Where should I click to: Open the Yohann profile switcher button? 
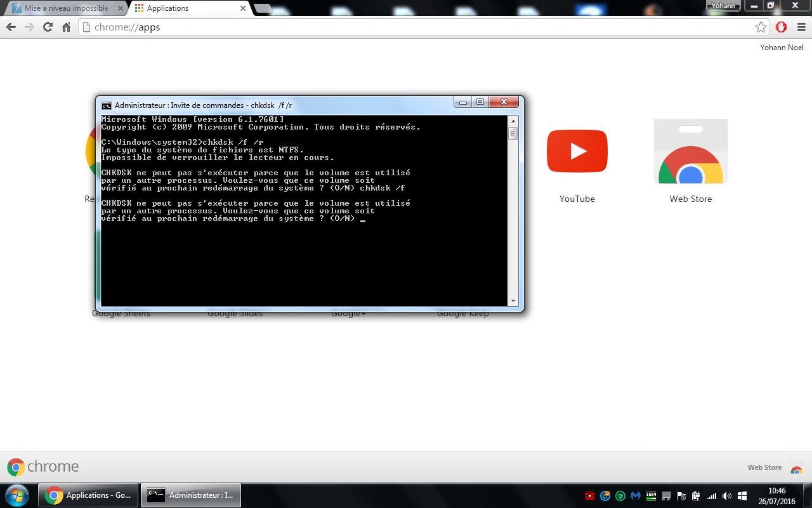(723, 6)
